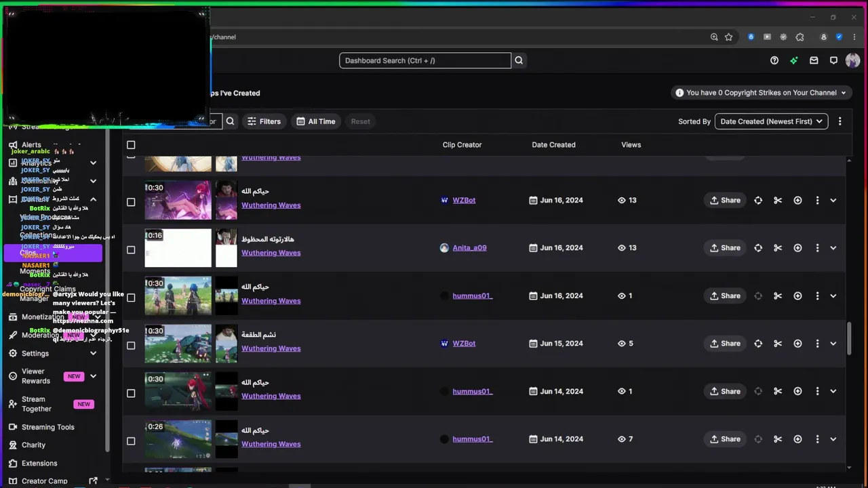Click plus-circle icon on WZBot Jun 16 row
Image resolution: width=868 pixels, height=488 pixels.
(797, 200)
